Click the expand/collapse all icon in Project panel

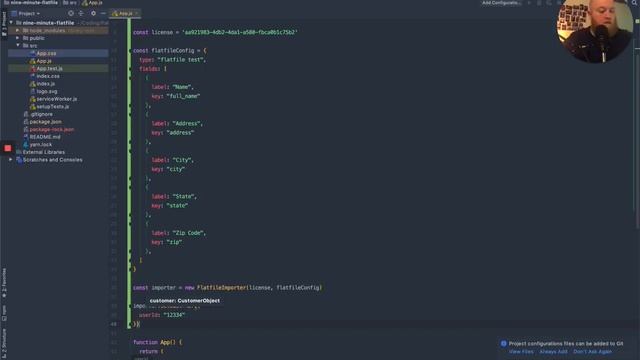coord(81,13)
